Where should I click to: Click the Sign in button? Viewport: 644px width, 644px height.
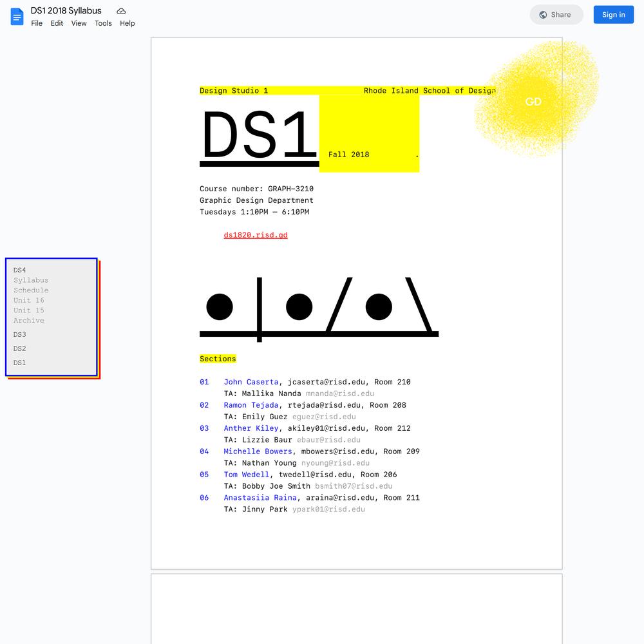[x=613, y=15]
